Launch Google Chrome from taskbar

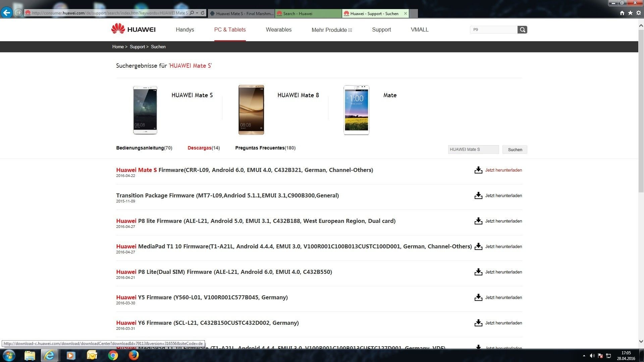point(113,355)
